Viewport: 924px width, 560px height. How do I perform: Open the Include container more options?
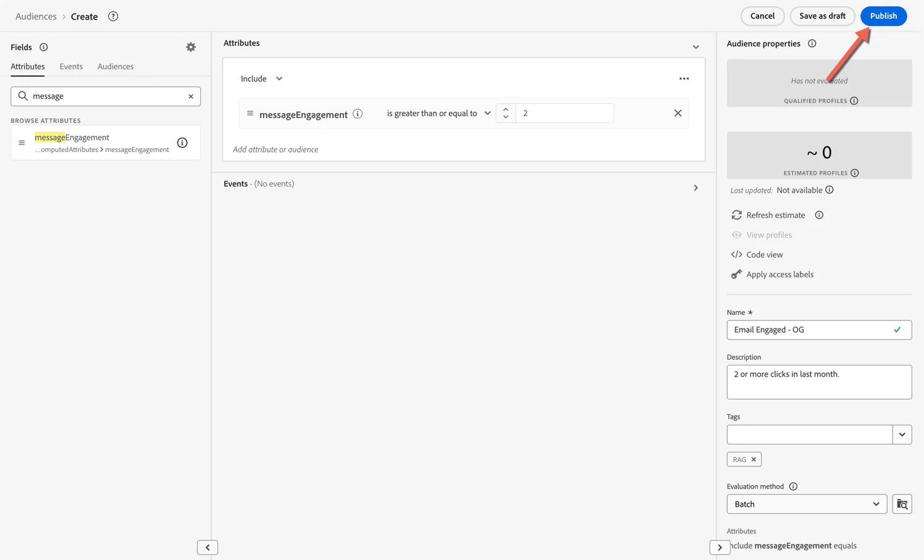pos(684,78)
